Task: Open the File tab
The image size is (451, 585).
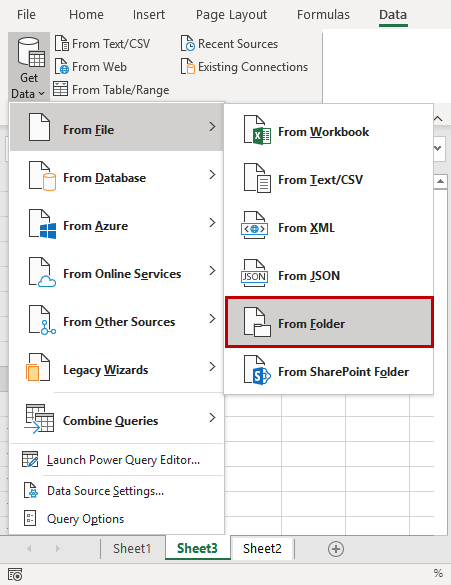Action: (26, 15)
